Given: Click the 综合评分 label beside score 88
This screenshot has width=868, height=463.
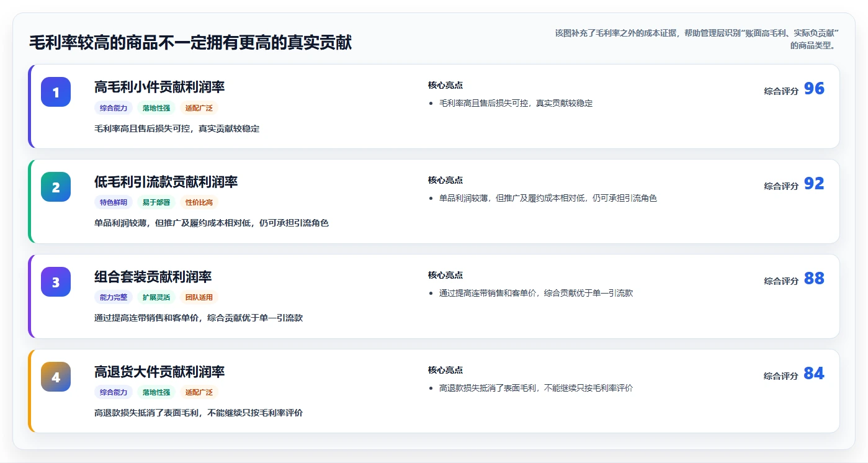Looking at the screenshot, I should [x=781, y=281].
